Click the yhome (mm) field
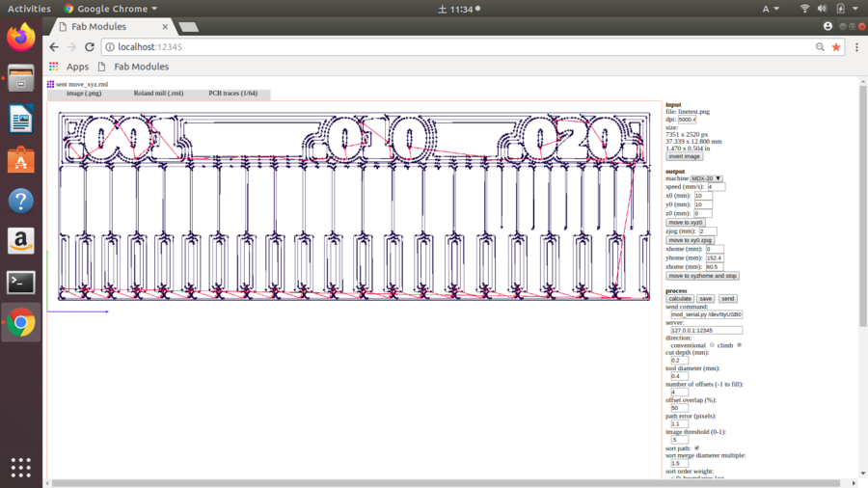 714,258
